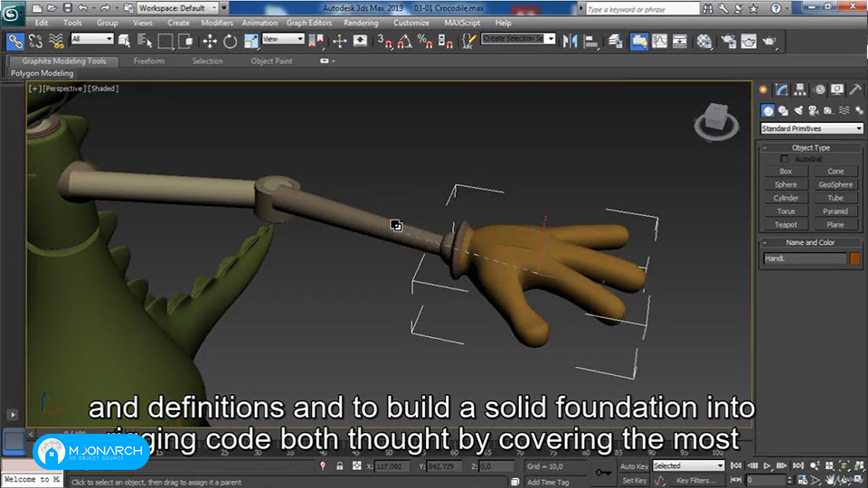Open the Animation menu
868x488 pixels.
click(x=259, y=23)
